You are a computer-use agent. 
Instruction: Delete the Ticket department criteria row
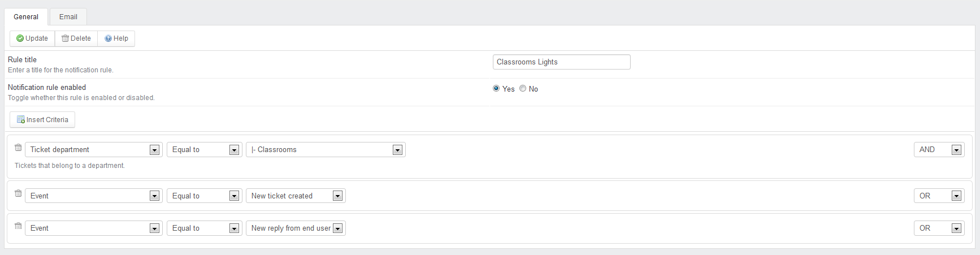point(18,148)
